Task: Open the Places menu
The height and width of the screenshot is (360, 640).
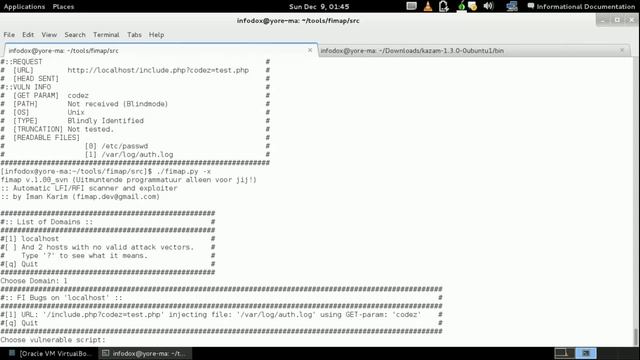Action: 63,7
